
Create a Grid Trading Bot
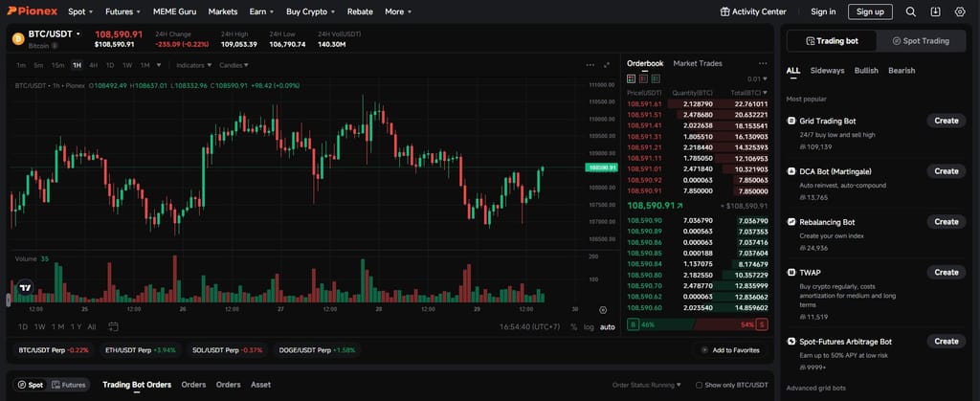(946, 121)
